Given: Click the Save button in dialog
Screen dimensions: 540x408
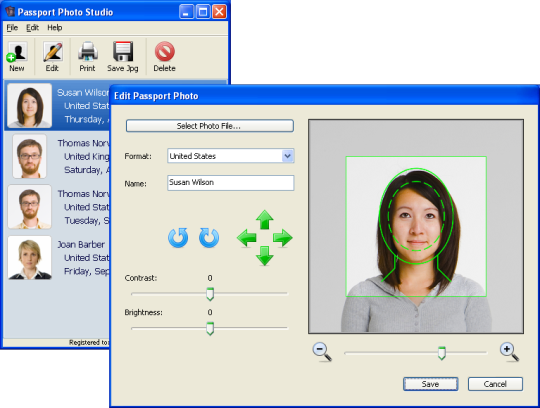Looking at the screenshot, I should pos(430,384).
